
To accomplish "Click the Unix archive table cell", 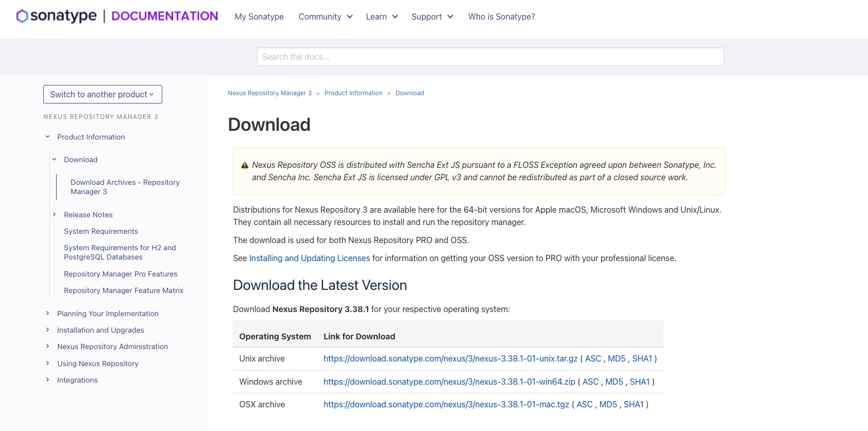I will pyautogui.click(x=275, y=359).
